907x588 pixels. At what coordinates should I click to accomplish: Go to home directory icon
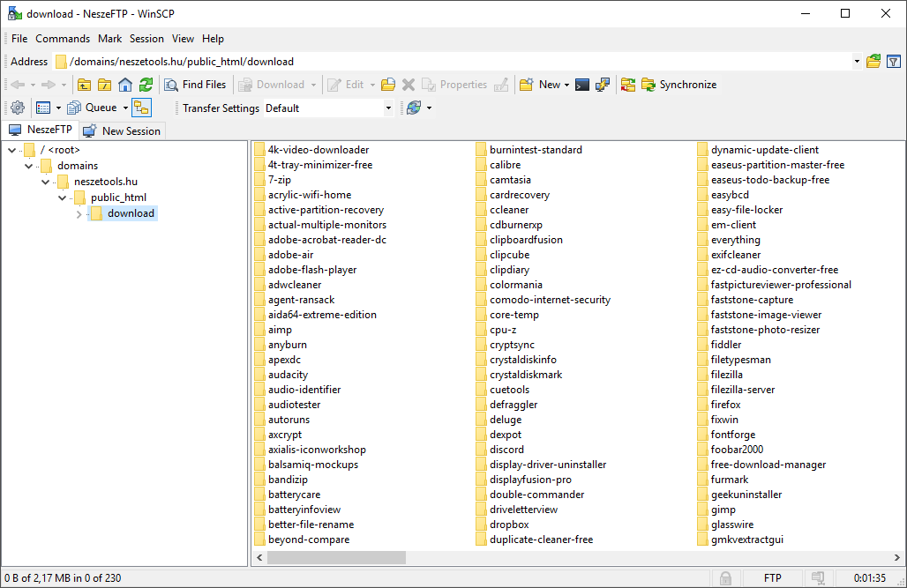click(x=125, y=85)
